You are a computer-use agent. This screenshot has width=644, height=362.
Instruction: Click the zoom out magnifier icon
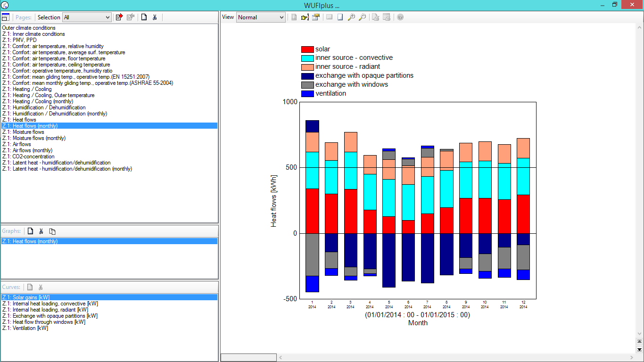click(362, 17)
